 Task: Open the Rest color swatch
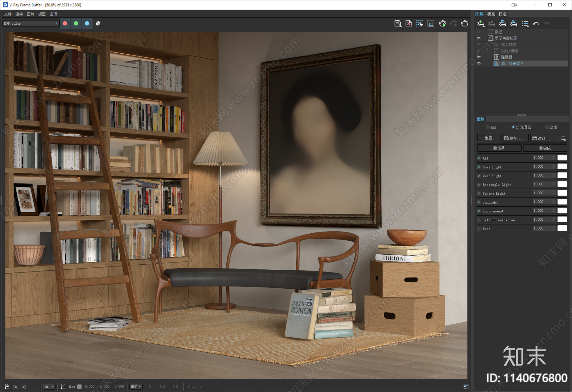coord(562,228)
